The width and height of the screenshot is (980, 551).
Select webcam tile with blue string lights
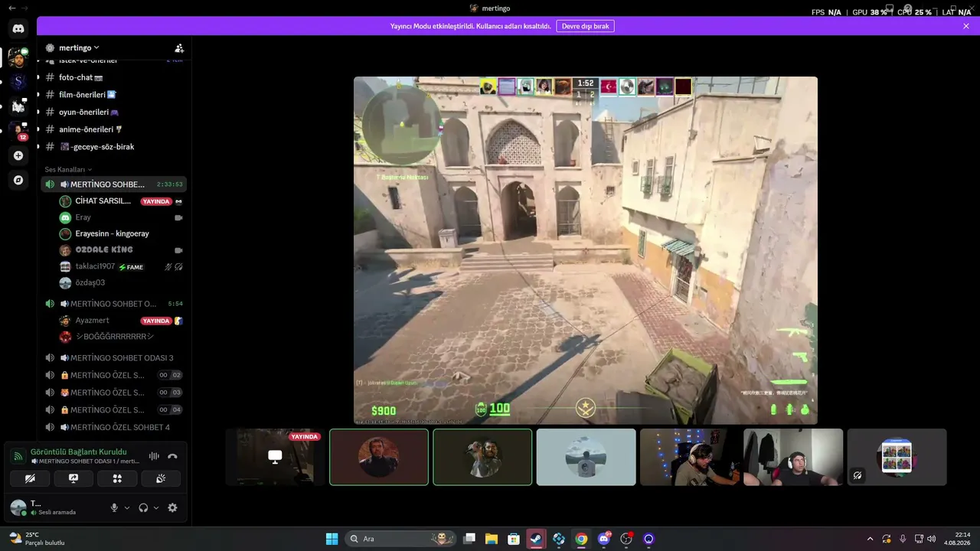click(x=690, y=457)
